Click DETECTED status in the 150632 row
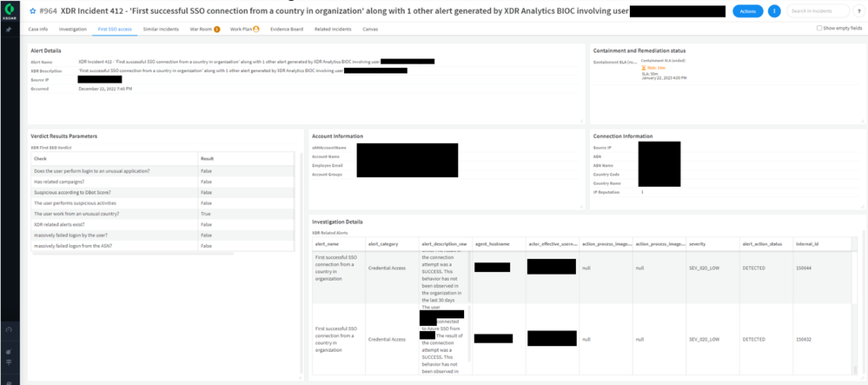This screenshot has height=385, width=868. tap(753, 339)
